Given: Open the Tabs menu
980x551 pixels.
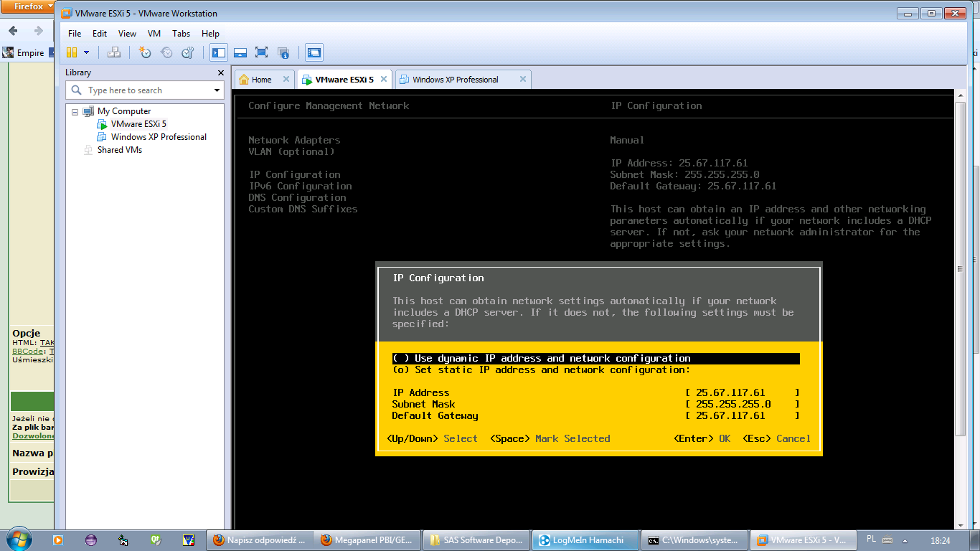Looking at the screenshot, I should (x=182, y=34).
